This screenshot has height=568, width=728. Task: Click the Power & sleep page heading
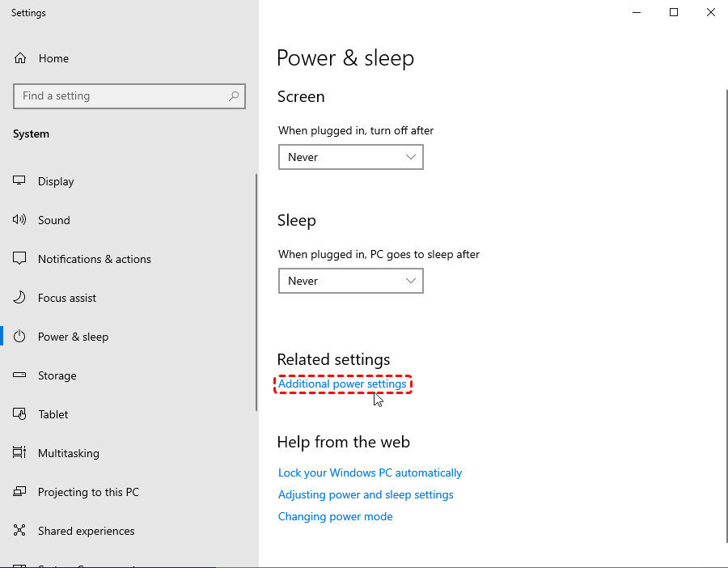(345, 58)
